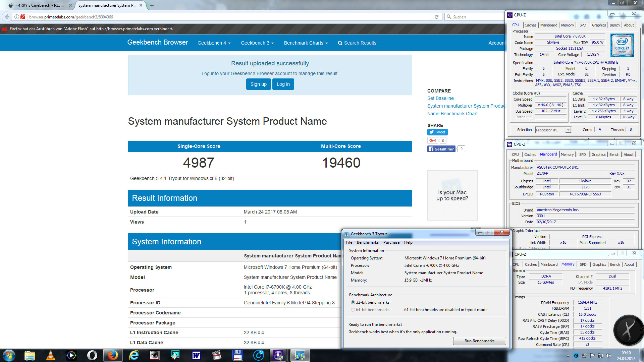Screen dimensions: 644x362
Task: Click the Tweet share button
Action: click(437, 132)
